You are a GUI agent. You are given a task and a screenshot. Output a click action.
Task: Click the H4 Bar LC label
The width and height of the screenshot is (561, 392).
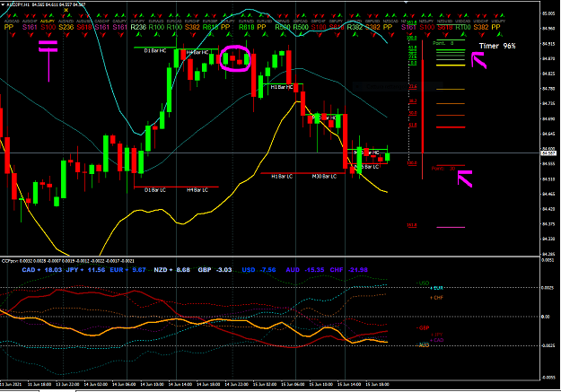click(197, 190)
